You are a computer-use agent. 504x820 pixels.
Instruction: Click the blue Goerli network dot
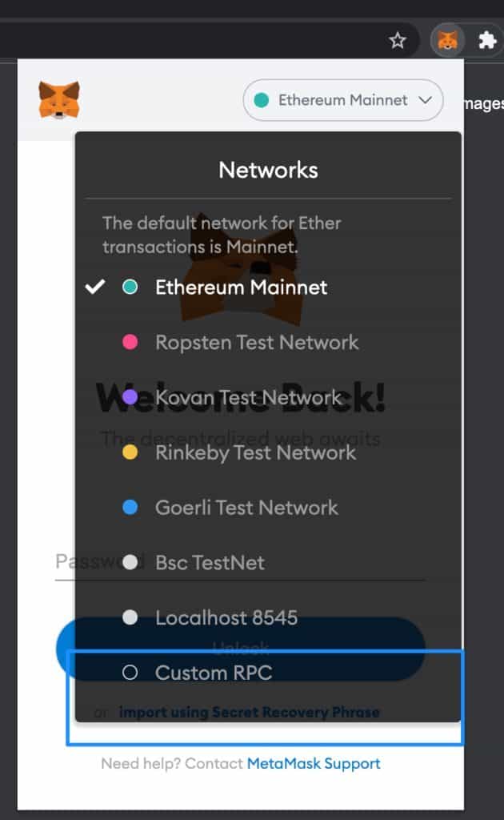[130, 507]
